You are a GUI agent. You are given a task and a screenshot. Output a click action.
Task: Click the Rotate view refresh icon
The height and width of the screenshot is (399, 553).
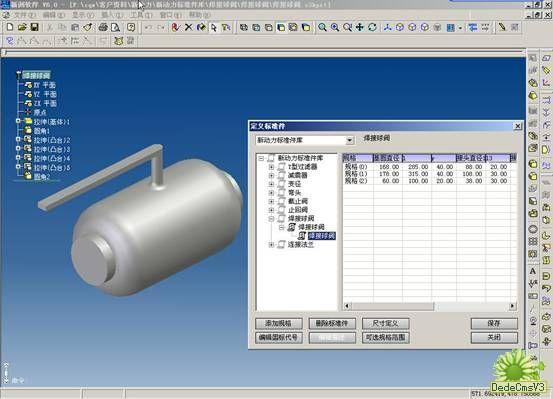click(372, 27)
